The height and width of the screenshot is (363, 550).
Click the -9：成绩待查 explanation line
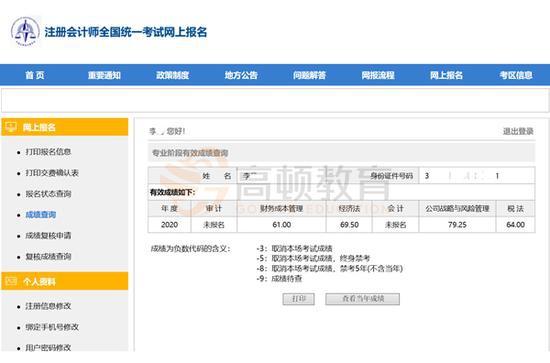[x=279, y=279]
